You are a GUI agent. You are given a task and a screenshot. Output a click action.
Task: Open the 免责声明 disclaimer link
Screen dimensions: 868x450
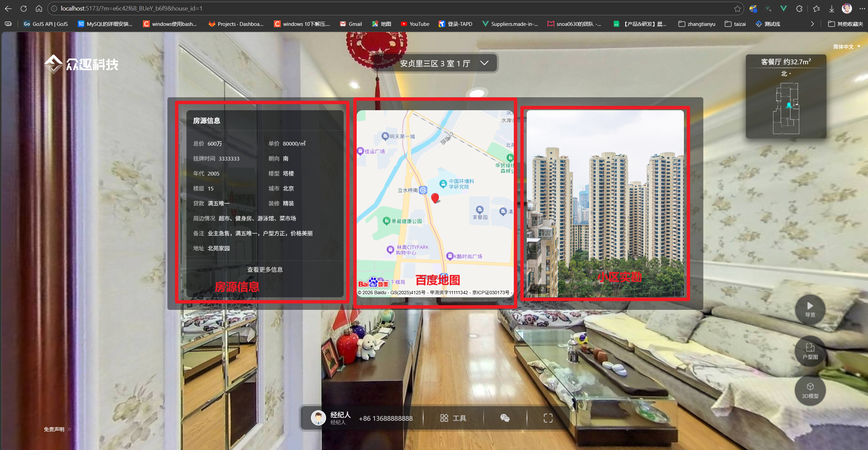pos(58,429)
